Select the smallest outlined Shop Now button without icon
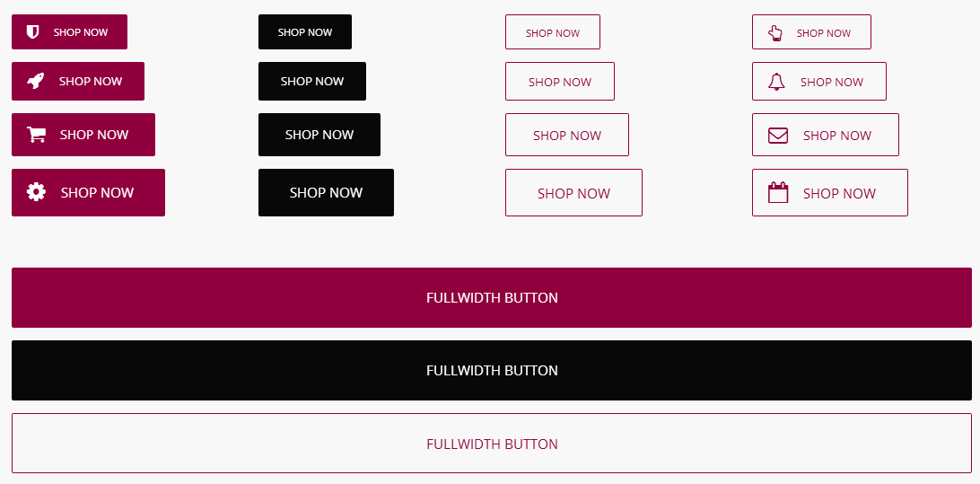This screenshot has height=484, width=980. click(553, 32)
